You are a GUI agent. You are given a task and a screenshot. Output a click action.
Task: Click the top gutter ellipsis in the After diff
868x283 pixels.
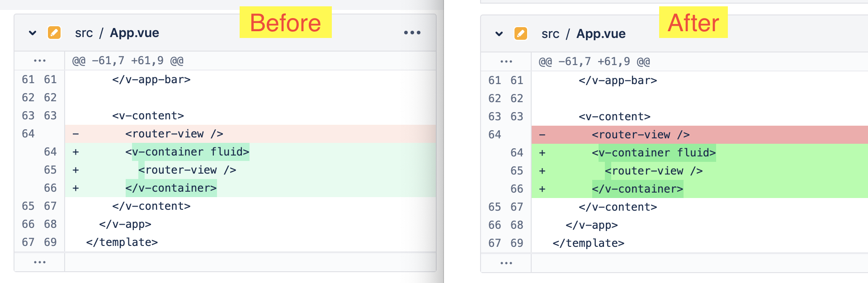pos(506,61)
